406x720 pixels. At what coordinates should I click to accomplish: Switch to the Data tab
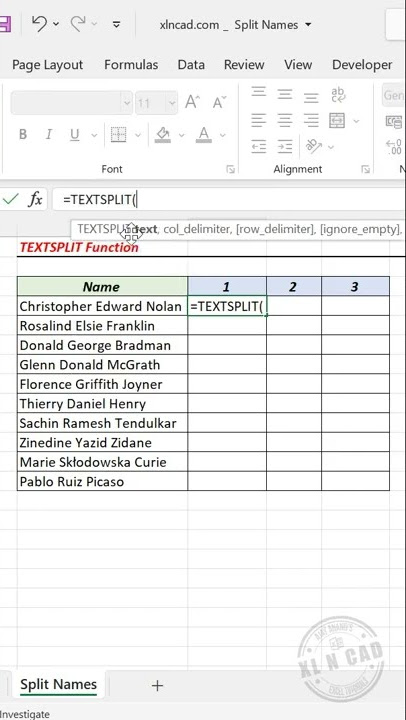(x=191, y=65)
